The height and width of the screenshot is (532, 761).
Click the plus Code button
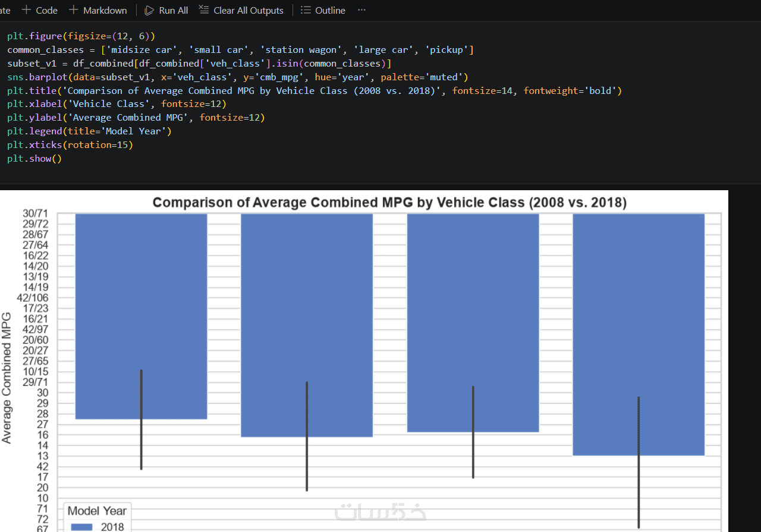click(39, 10)
